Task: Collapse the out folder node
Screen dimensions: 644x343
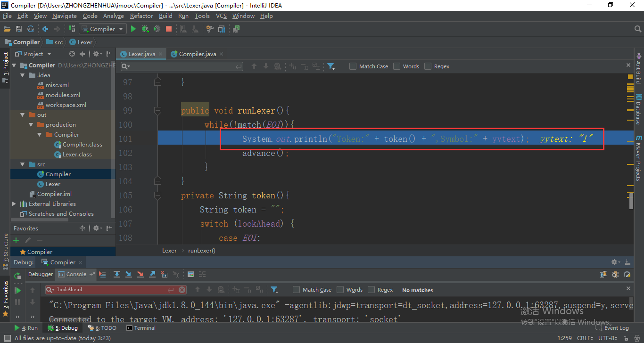Action: click(23, 115)
